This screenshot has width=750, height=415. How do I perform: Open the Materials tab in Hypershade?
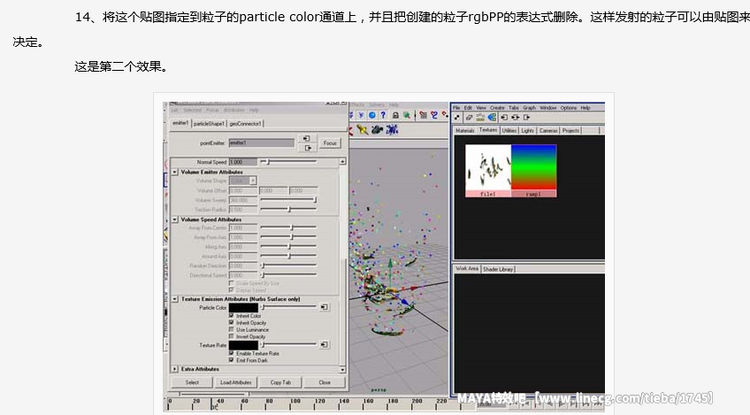click(x=464, y=130)
